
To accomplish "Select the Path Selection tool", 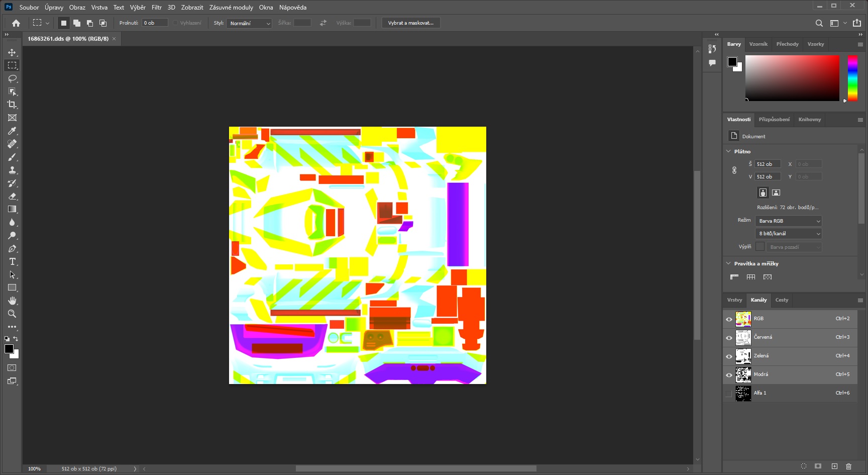I will (12, 274).
